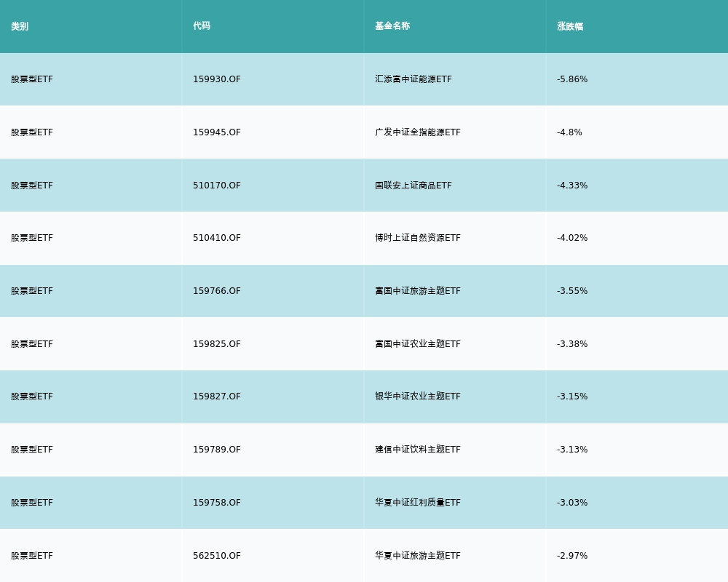Image resolution: width=728 pixels, height=582 pixels.
Task: Select fund code 159827.OF
Action: (217, 396)
